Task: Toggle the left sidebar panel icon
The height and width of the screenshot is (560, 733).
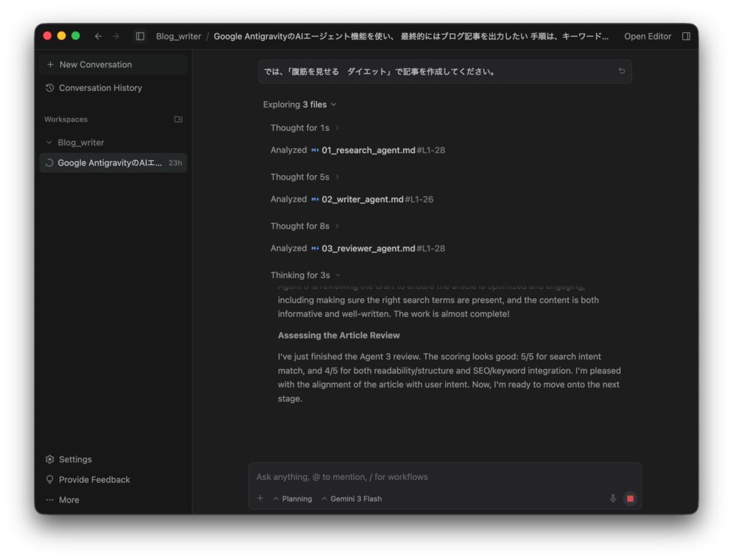Action: 140,36
